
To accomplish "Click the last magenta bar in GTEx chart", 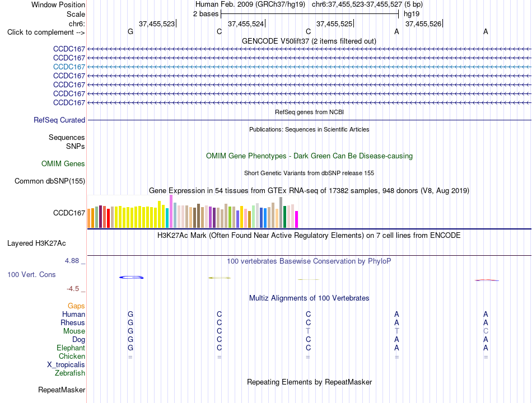I will pos(296,219).
